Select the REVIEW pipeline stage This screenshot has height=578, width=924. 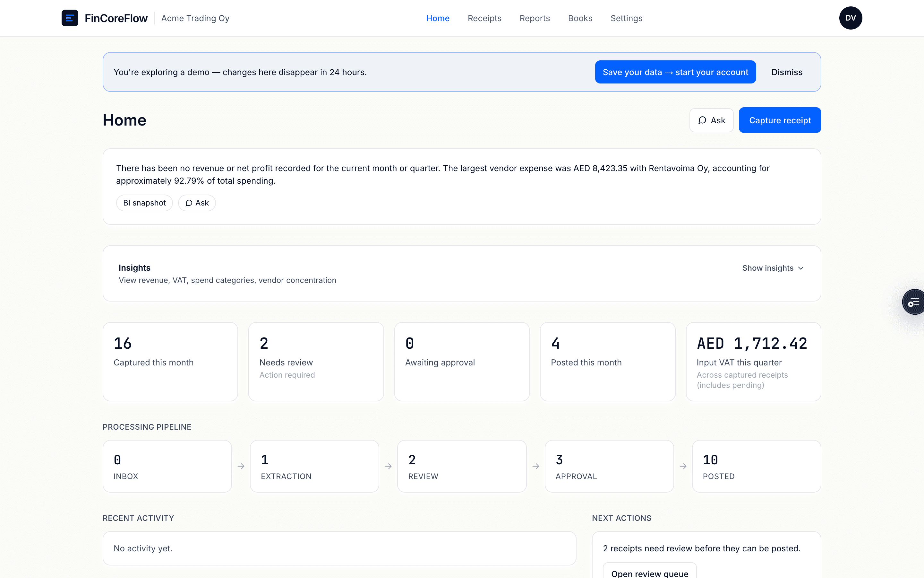click(x=462, y=466)
